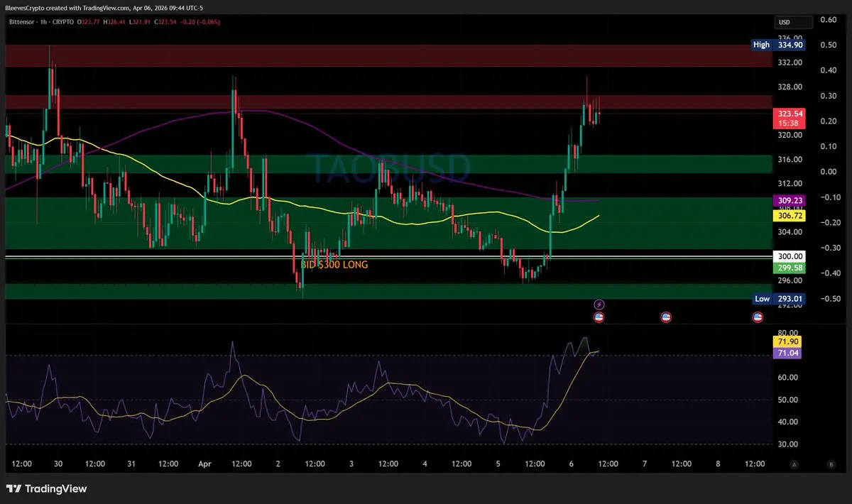Click the High 334.90 price label
The width and height of the screenshot is (852, 504).
click(x=778, y=45)
